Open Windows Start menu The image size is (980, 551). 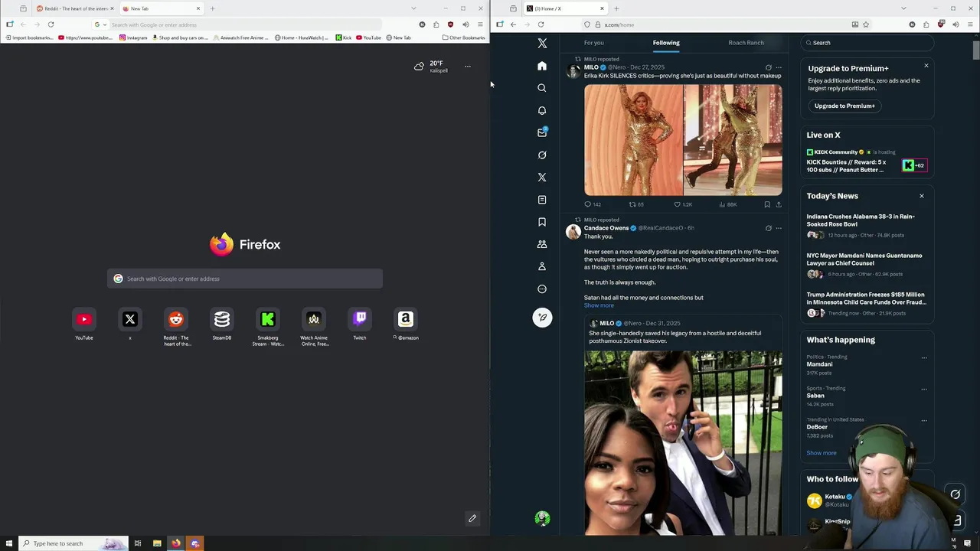point(9,543)
